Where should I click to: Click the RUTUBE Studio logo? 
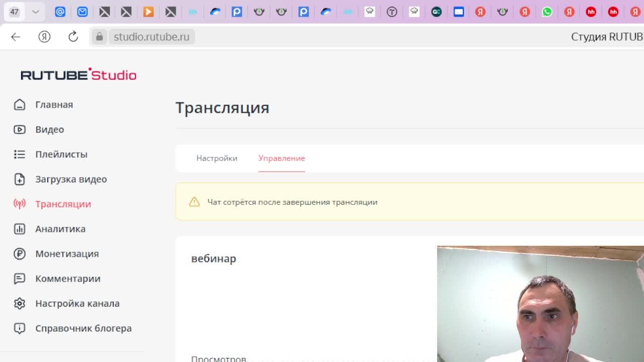click(78, 74)
